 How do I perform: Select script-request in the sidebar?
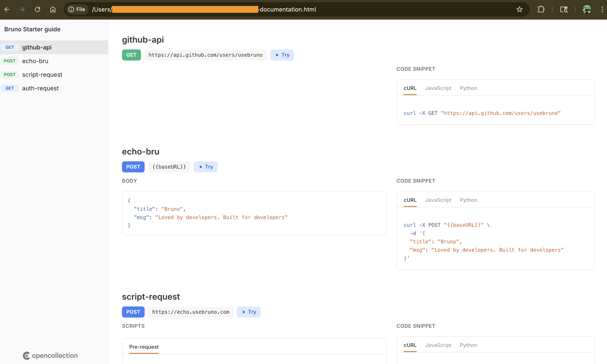click(x=42, y=74)
